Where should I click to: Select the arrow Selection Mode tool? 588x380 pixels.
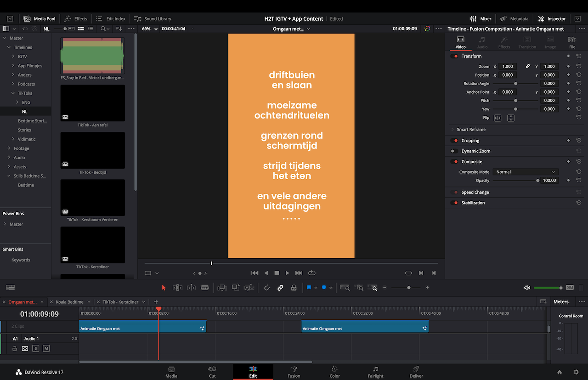[x=164, y=288]
